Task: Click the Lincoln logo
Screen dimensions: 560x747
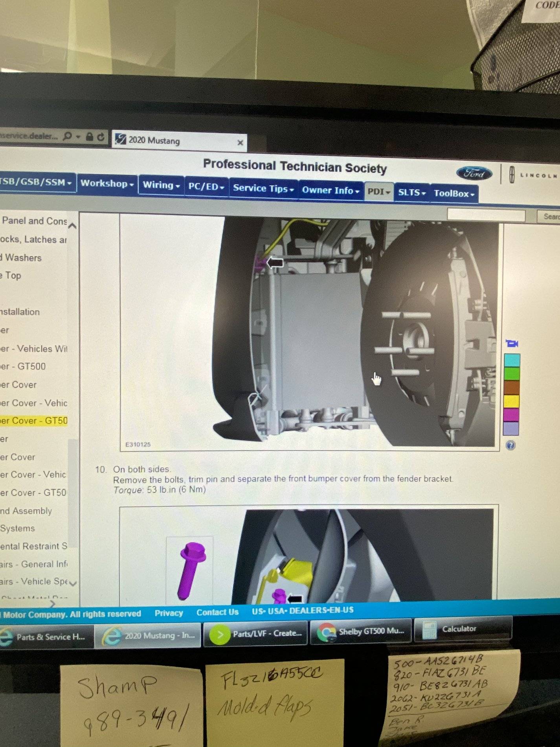Action: pos(533,175)
